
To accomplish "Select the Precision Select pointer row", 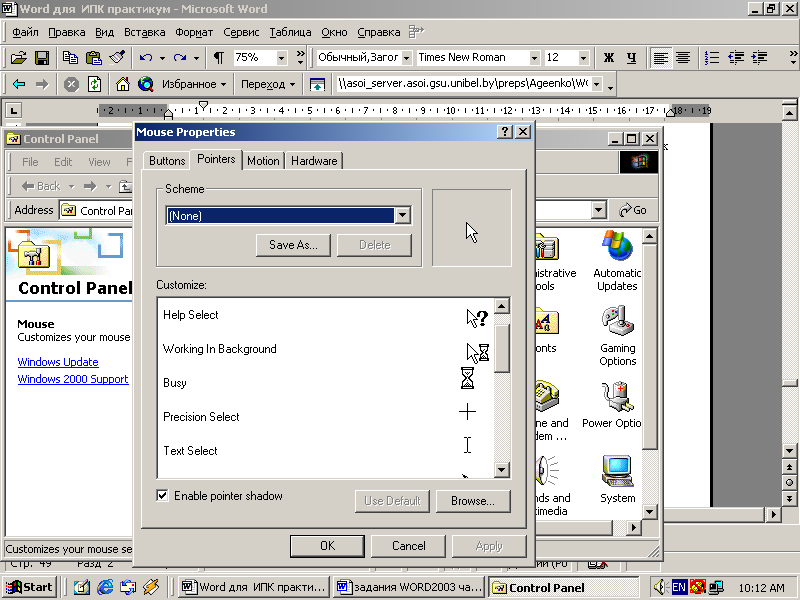I will click(x=326, y=416).
